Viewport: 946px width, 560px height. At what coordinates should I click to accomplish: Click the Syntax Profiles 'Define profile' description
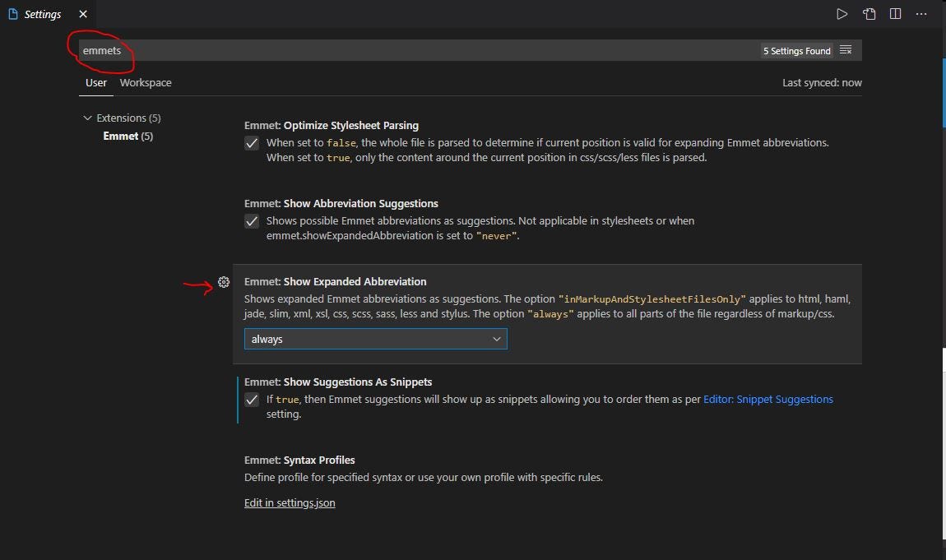click(x=424, y=478)
